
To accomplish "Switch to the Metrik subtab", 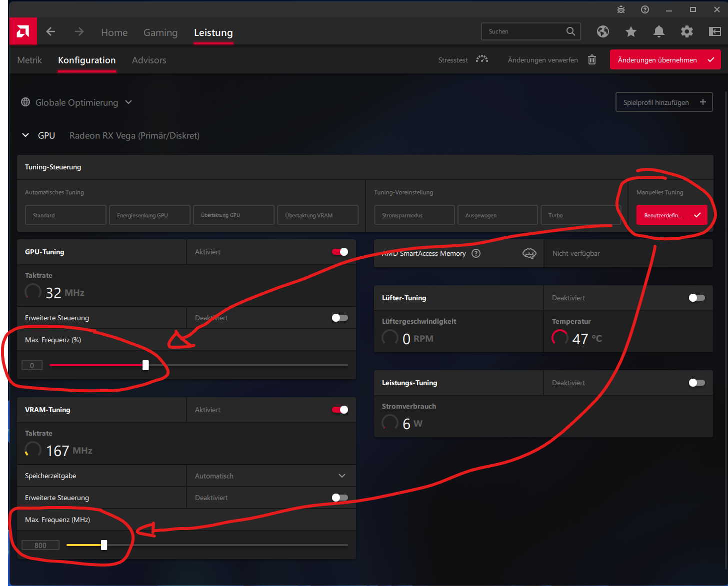I will (x=29, y=60).
